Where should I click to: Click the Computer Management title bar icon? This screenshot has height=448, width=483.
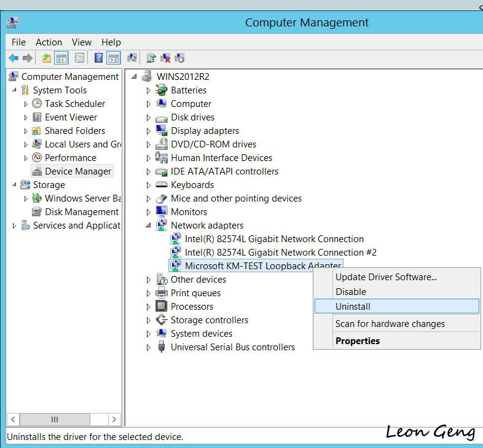(x=13, y=23)
